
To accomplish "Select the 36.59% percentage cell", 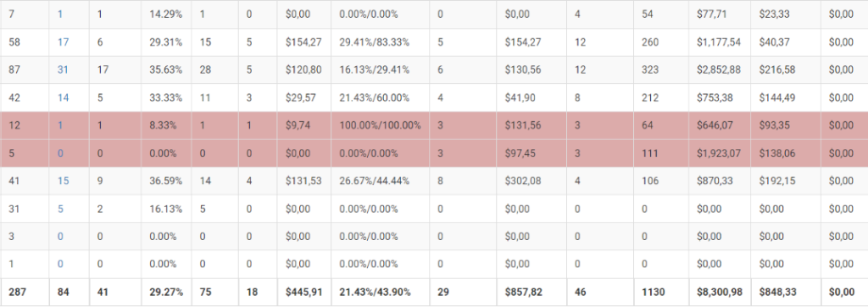I will (166, 181).
